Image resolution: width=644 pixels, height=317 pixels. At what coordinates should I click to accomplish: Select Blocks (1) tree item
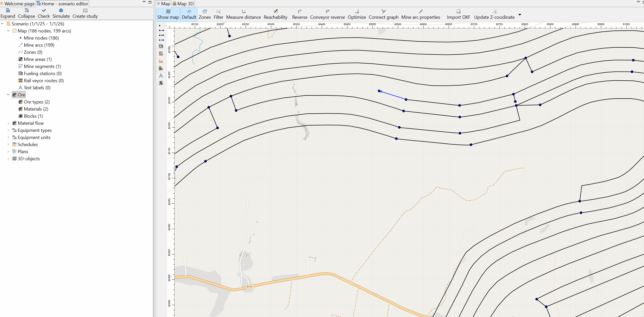(x=33, y=116)
